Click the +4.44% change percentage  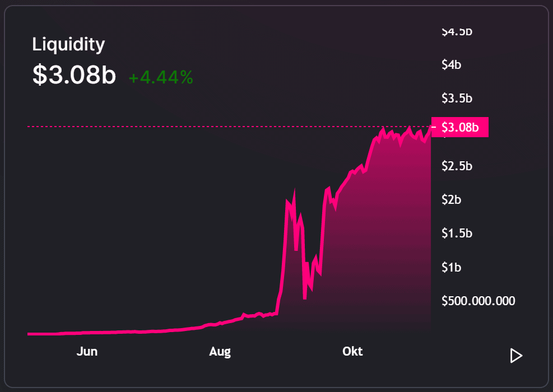[x=161, y=77]
